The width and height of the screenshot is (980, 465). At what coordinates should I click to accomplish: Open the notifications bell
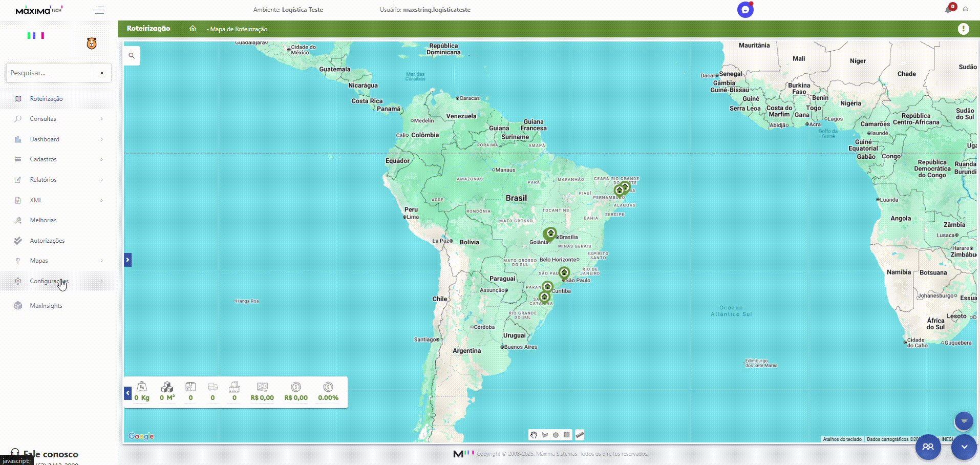pos(948,9)
